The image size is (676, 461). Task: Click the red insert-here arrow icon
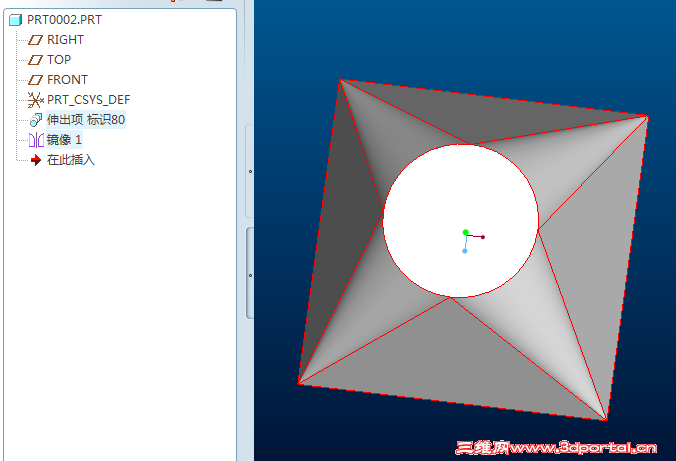(36, 160)
